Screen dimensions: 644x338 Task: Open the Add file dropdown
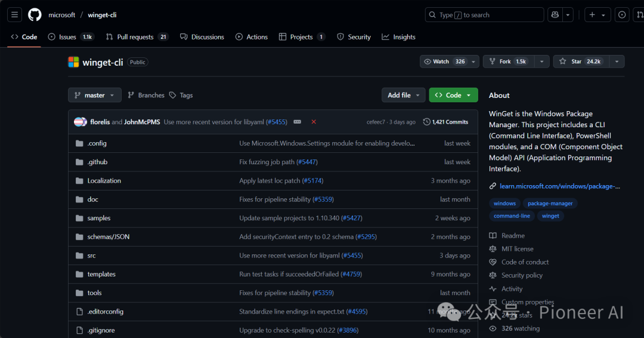pyautogui.click(x=403, y=95)
